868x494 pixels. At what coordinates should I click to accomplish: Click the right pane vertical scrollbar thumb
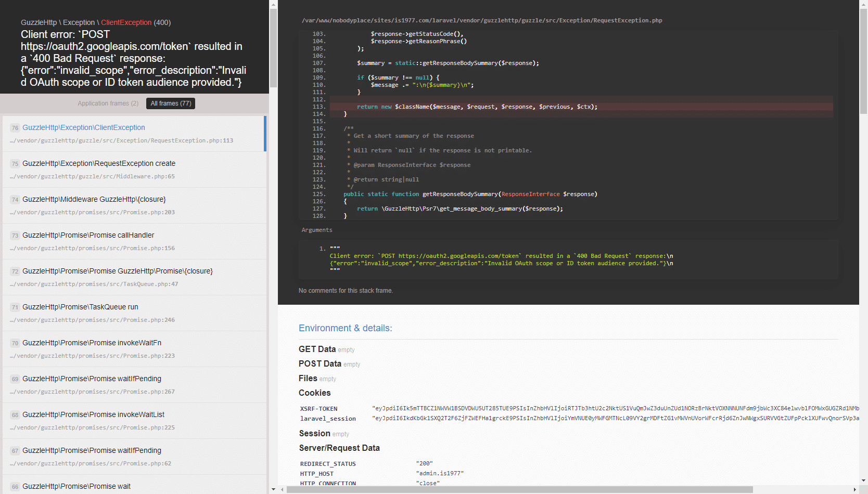(x=863, y=61)
